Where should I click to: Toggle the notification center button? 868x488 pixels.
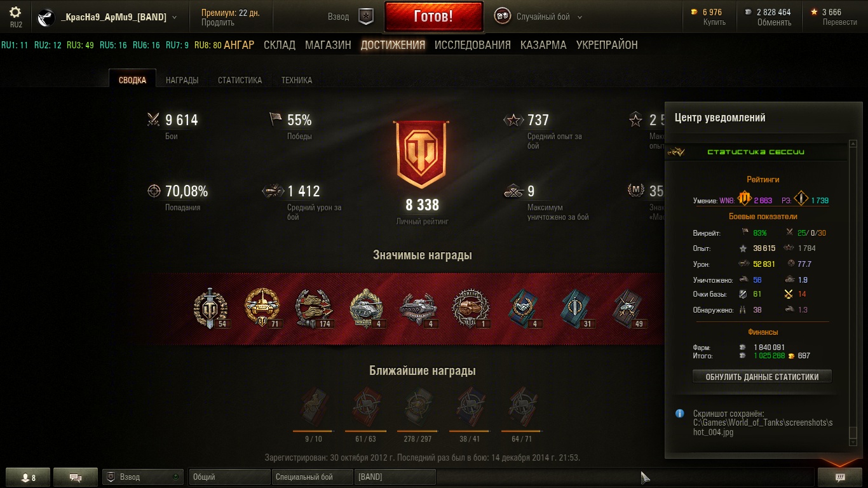pyautogui.click(x=839, y=477)
